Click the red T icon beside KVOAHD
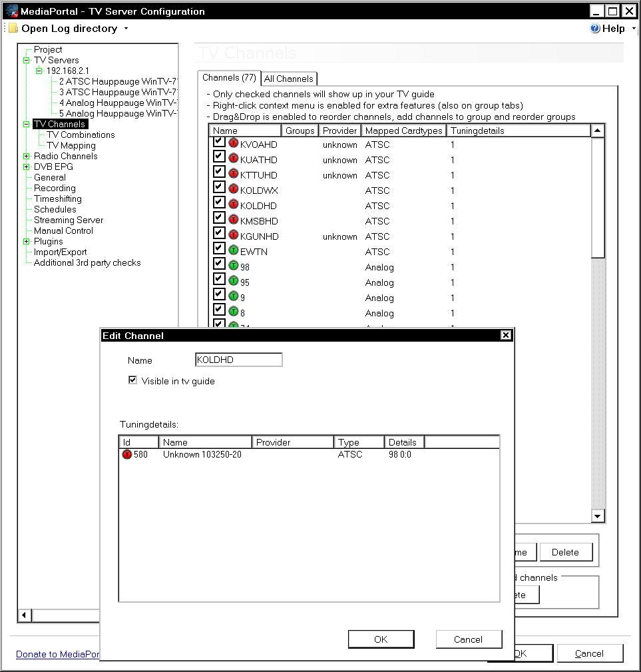This screenshot has height=672, width=641. click(234, 143)
